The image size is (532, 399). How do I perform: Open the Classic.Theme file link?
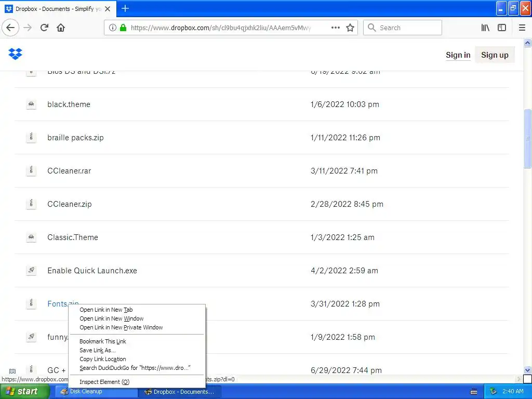pyautogui.click(x=73, y=237)
